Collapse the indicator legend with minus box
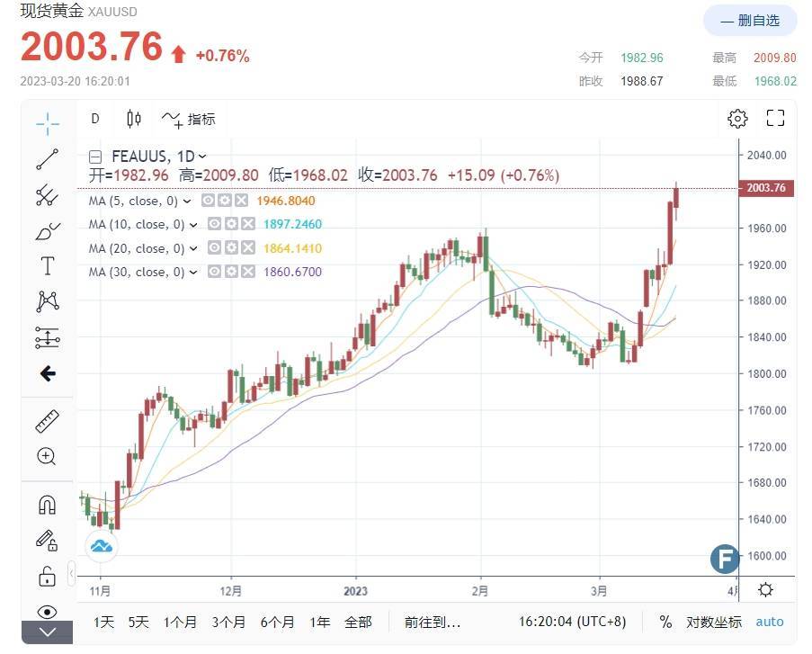This screenshot has width=812, height=654. pos(95,156)
